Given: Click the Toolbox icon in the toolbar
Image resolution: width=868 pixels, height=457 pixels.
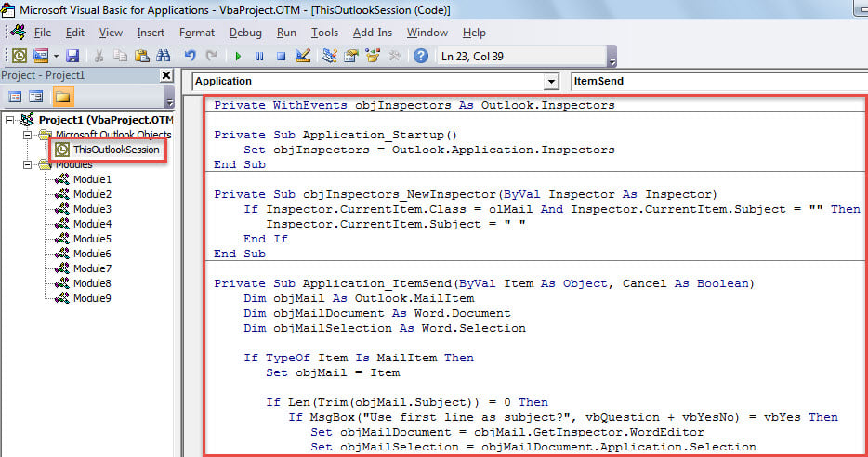Looking at the screenshot, I should point(394,56).
